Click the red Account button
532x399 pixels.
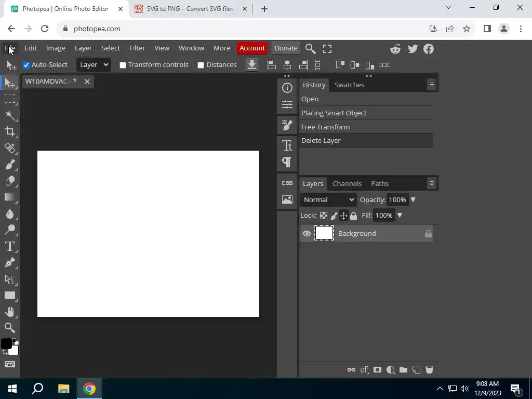coord(252,48)
